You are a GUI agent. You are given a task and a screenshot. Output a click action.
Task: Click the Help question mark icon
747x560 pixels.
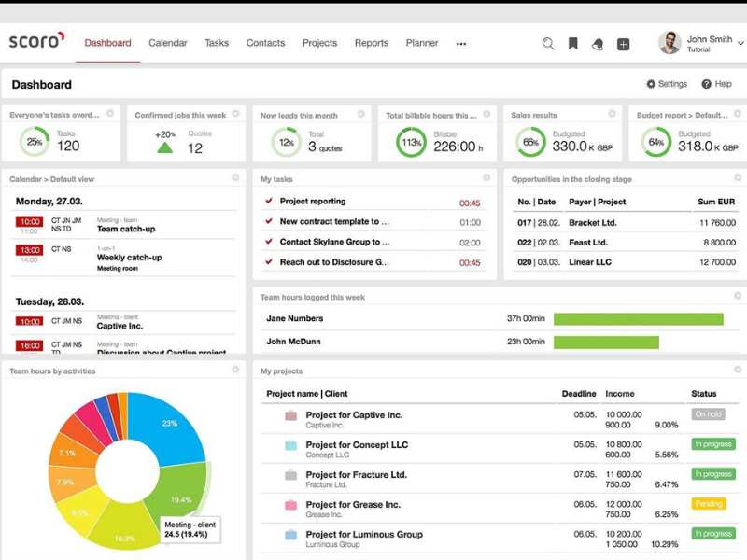pos(706,84)
